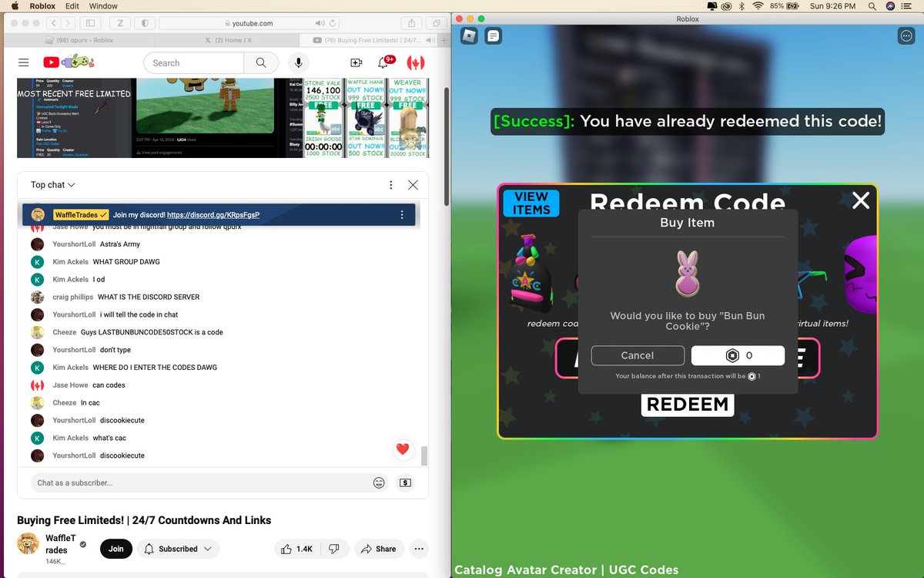Show Safari tab overview
The height and width of the screenshot is (578, 924).
(437, 23)
